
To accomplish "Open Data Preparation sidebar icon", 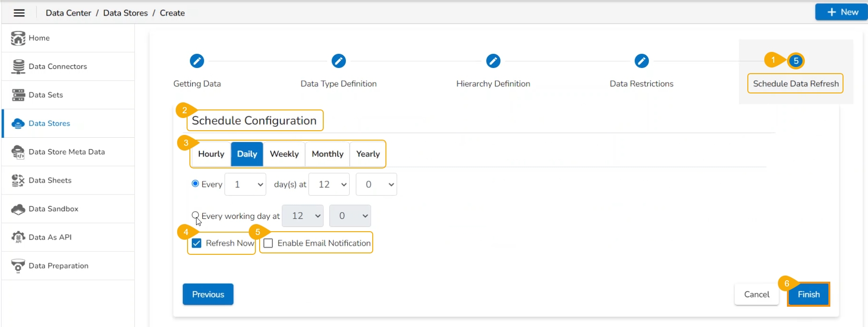I will click(18, 266).
